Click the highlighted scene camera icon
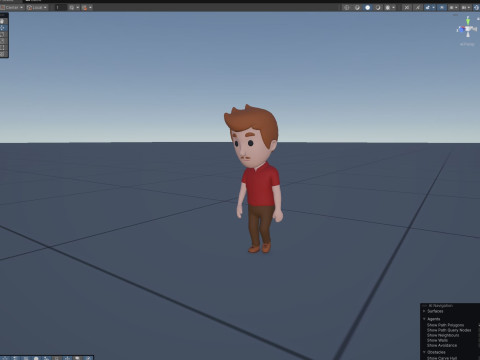 coord(428,7)
